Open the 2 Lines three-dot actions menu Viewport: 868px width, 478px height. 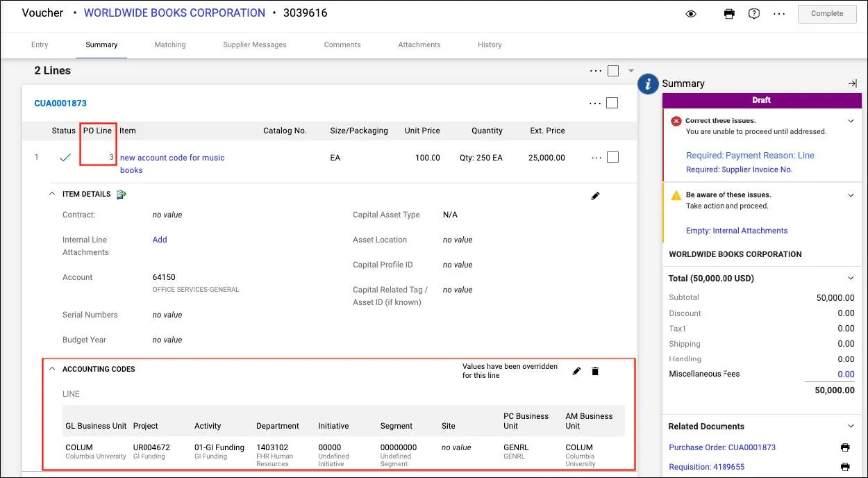coord(595,71)
